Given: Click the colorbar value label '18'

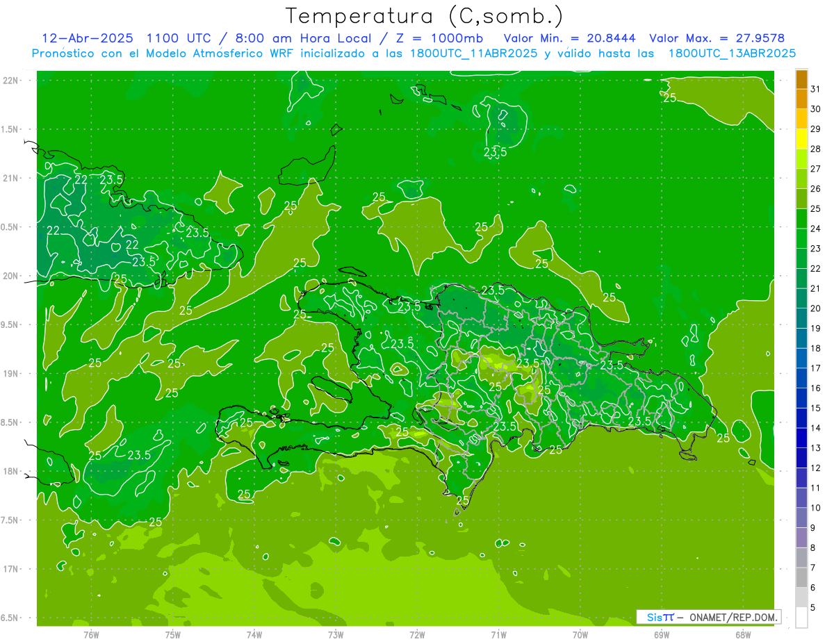Looking at the screenshot, I should tap(816, 348).
